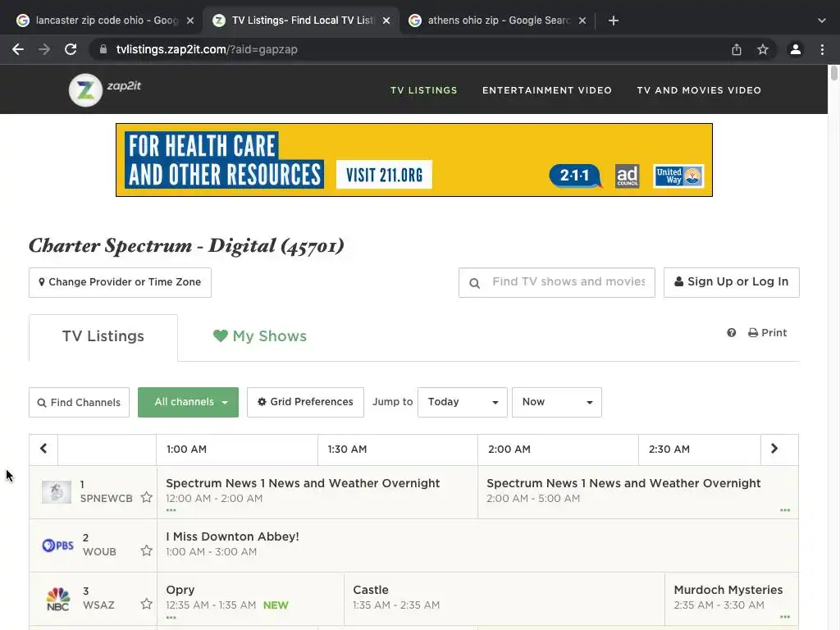
Task: Click the Find Channels button
Action: [80, 402]
